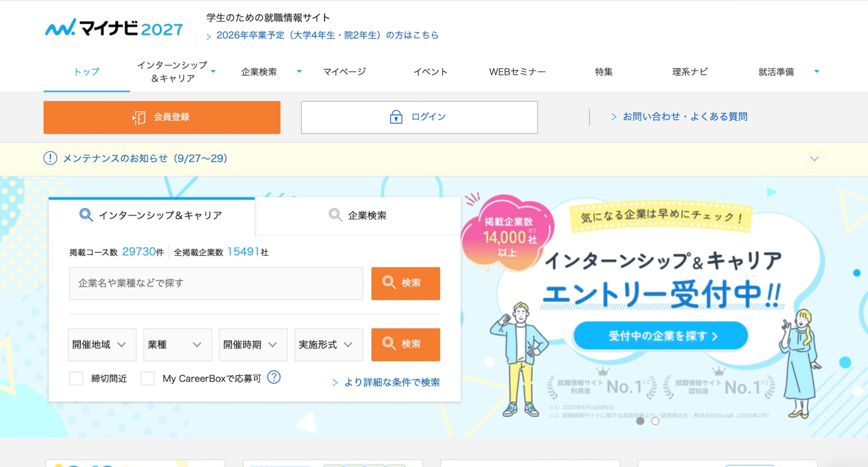Click magnifier icon in filter 検索 button

coord(389,343)
